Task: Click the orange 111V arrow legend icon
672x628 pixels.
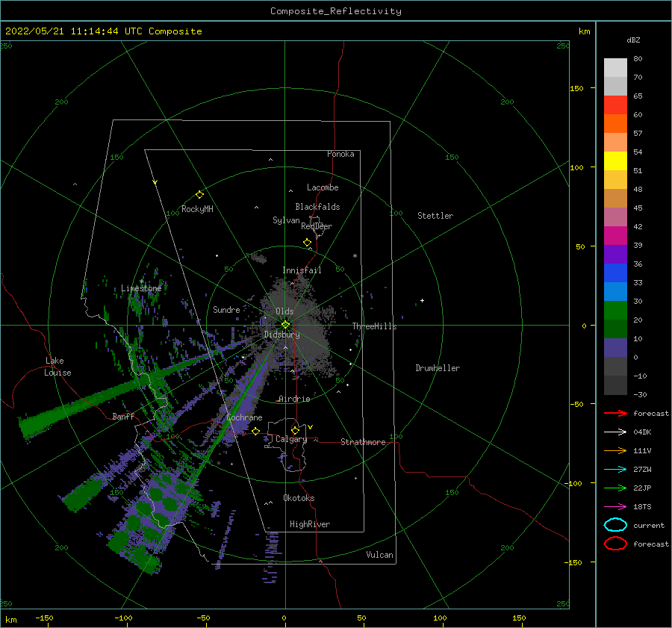Action: tap(615, 450)
